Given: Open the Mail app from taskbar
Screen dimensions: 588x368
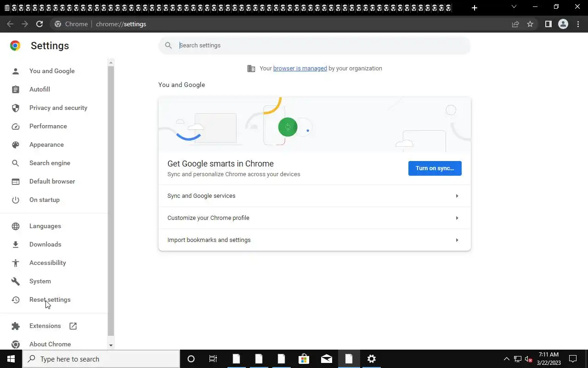Looking at the screenshot, I should (x=326, y=359).
